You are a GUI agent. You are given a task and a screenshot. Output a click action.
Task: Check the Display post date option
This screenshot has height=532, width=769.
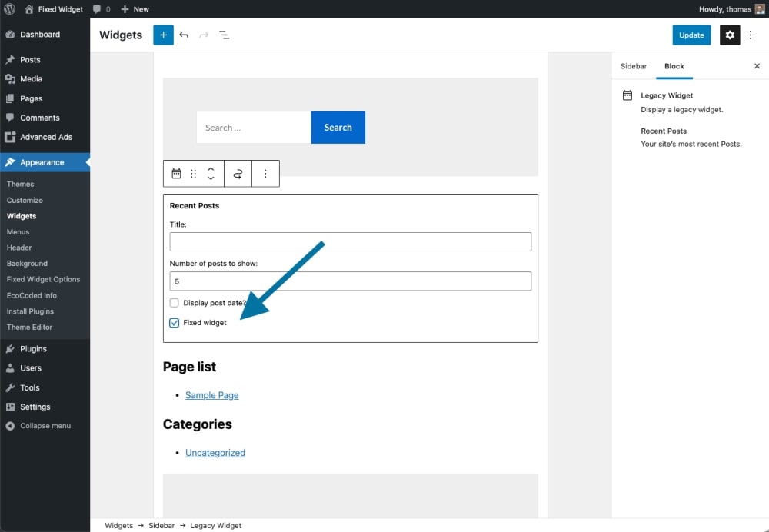pyautogui.click(x=174, y=303)
